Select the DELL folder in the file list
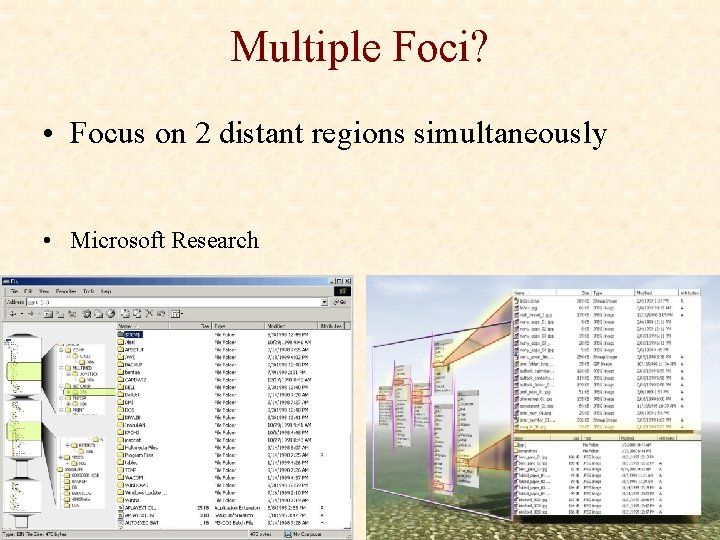The width and height of the screenshot is (720, 540). coord(126,387)
